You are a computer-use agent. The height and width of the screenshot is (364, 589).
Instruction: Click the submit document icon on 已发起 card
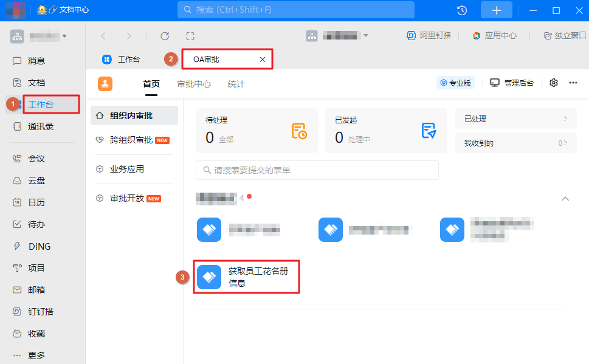pyautogui.click(x=429, y=130)
